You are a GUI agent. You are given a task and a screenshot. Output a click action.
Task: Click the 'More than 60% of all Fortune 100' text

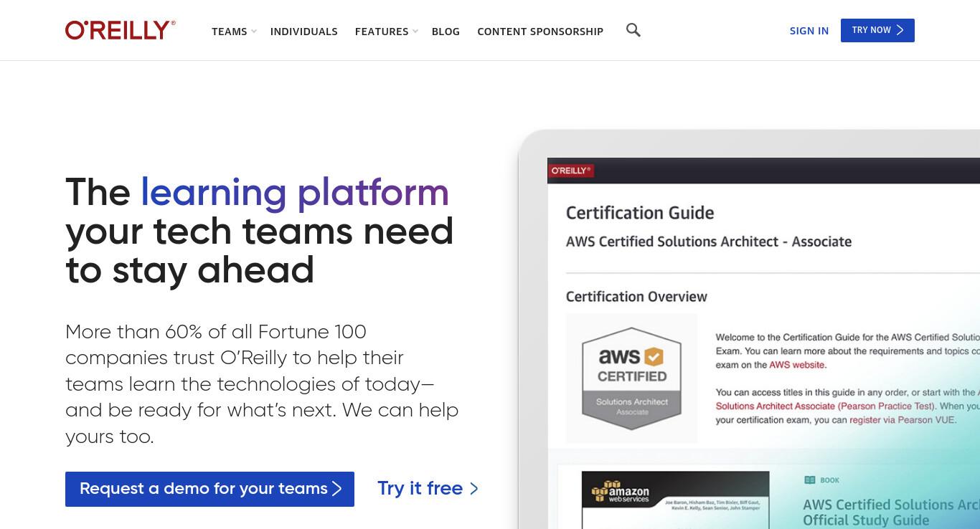[x=216, y=332]
